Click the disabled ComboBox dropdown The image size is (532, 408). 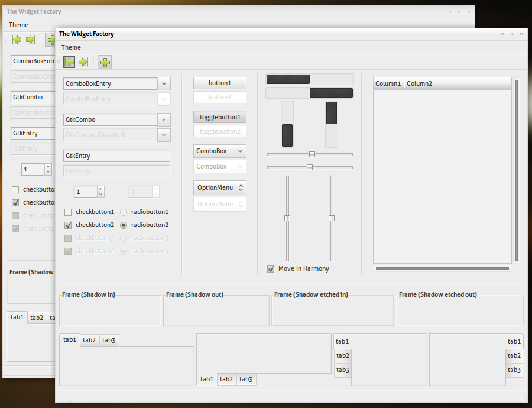pos(220,167)
